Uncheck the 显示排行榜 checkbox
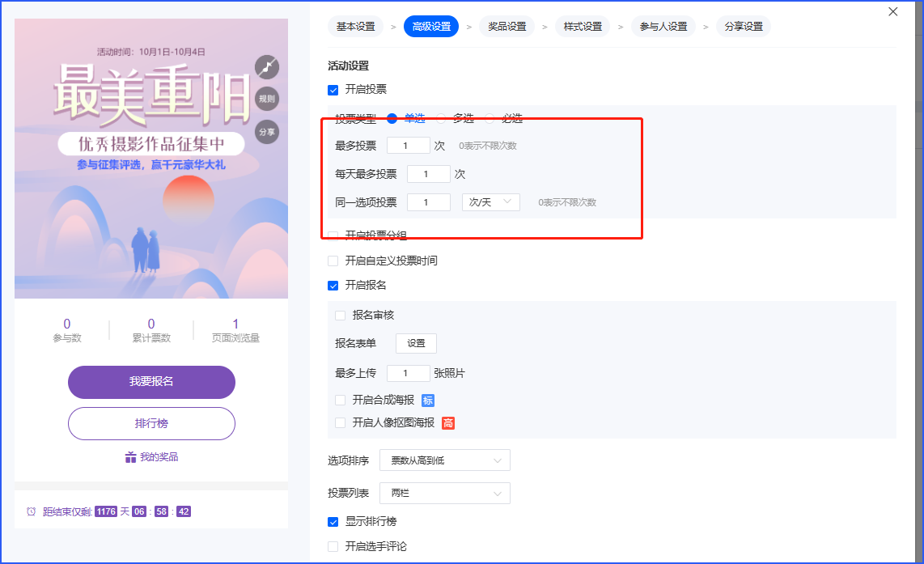924x564 pixels. pos(333,522)
